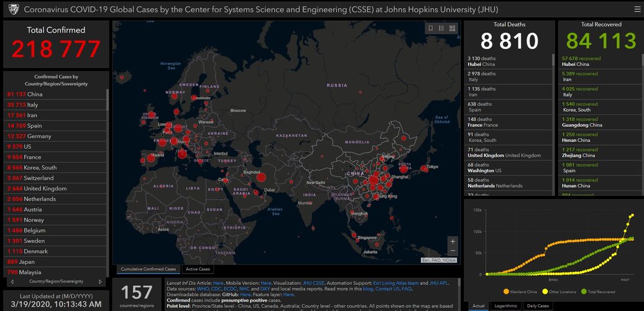Click the red case circle on Tokyo
Image resolution: width=644 pixels, height=311 pixels.
pyautogui.click(x=425, y=168)
